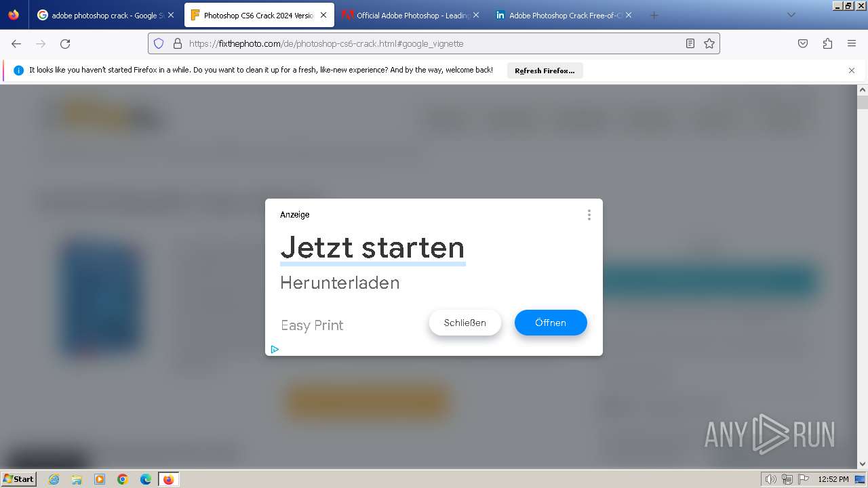Click the blue Öffnen button
Viewport: 868px width, 488px height.
point(551,323)
